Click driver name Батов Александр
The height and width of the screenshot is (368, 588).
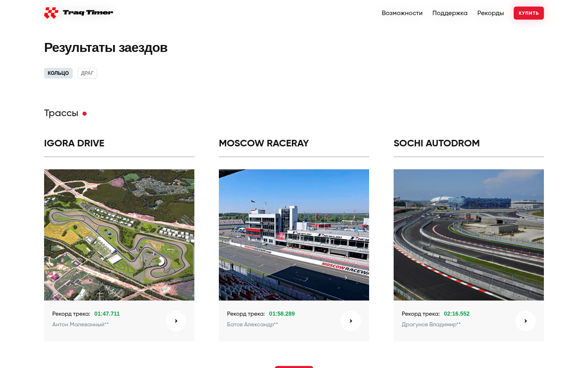pos(252,324)
